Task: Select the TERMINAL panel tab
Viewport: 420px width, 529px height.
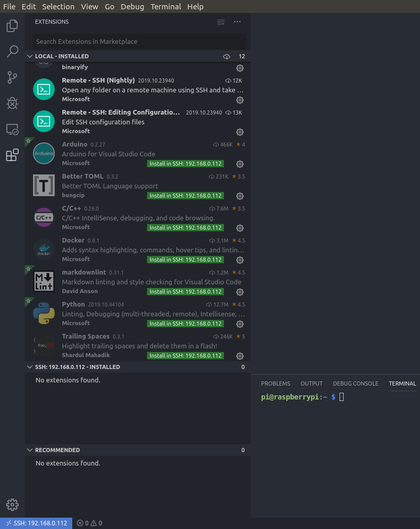Action: (402, 383)
